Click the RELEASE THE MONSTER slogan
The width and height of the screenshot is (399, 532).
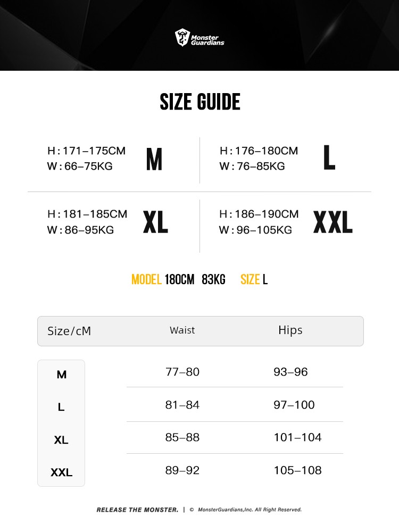click(x=137, y=510)
